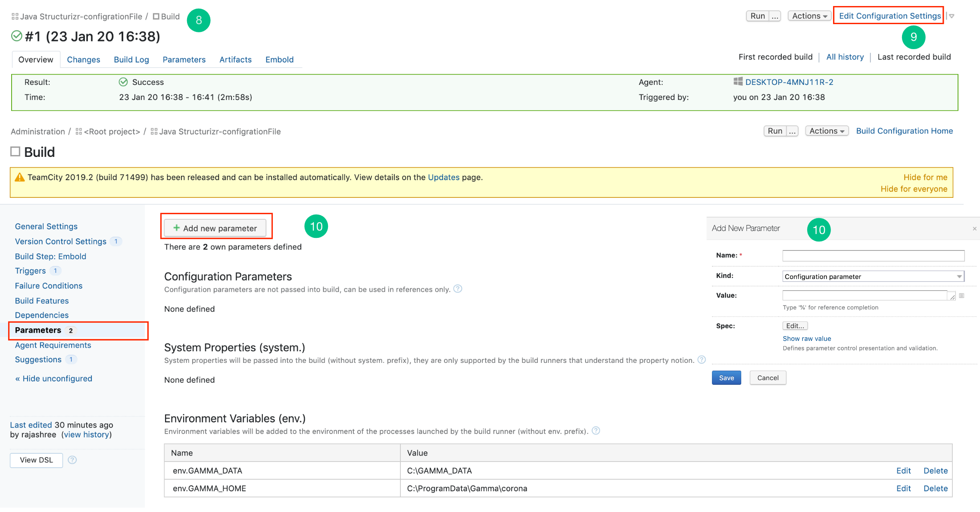Screen dimensions: 980x512
Task: Open Failure Conditions in the sidebar
Action: (49, 286)
